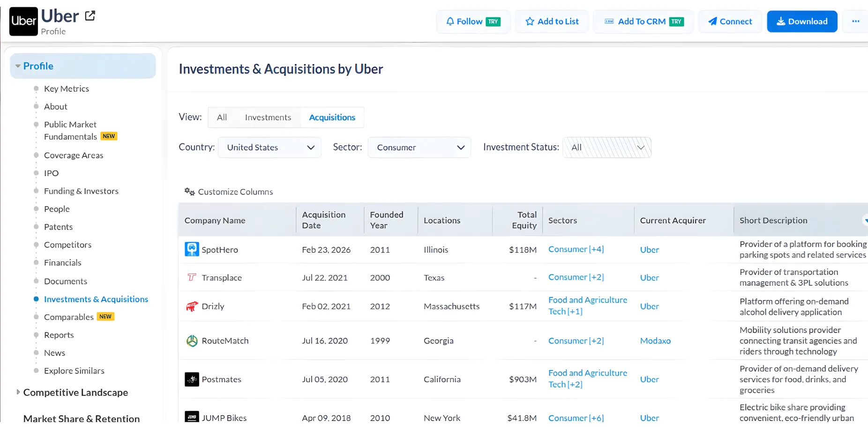The width and height of the screenshot is (868, 431).
Task: Click Transplace's Consumer [+2] sectors link
Action: click(x=576, y=277)
